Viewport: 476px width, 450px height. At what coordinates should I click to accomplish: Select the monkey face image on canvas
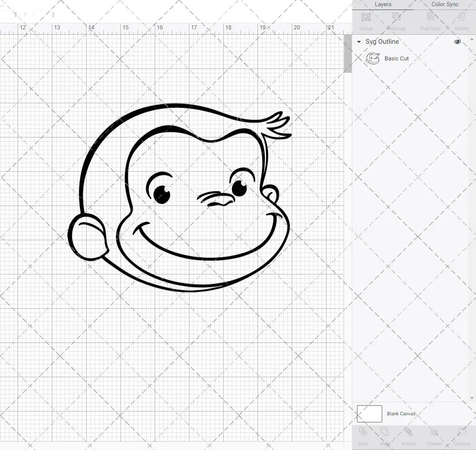click(180, 197)
